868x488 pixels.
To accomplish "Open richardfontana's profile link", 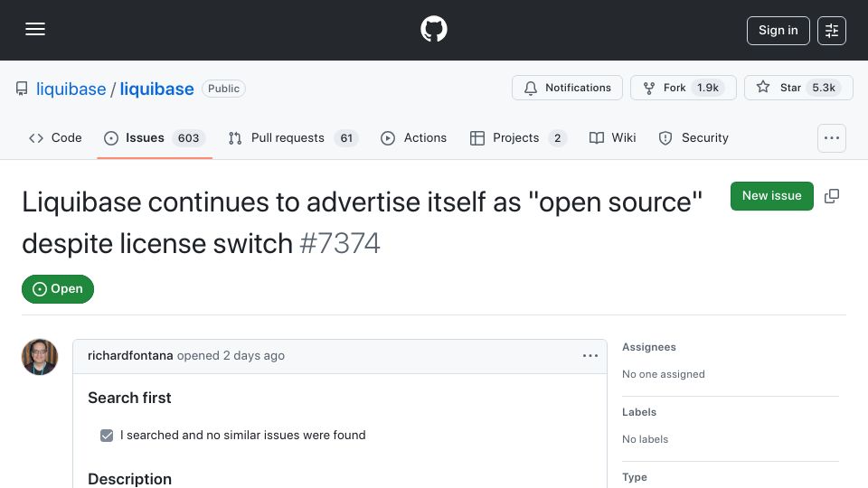I will click(130, 356).
